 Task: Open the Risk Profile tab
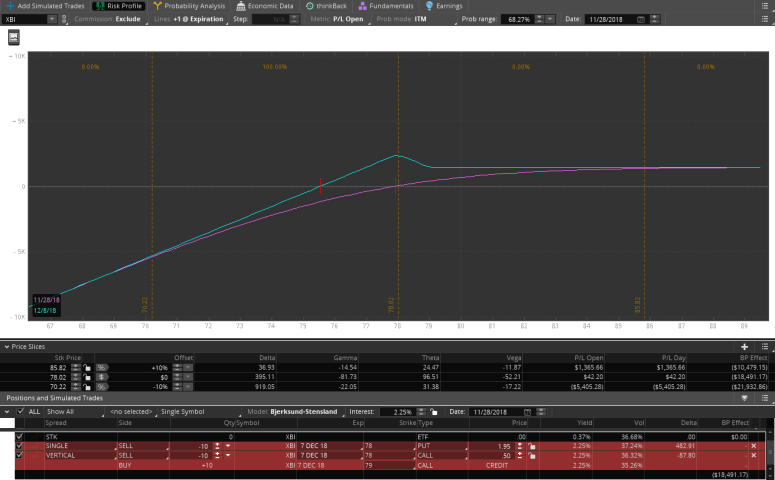coord(119,6)
